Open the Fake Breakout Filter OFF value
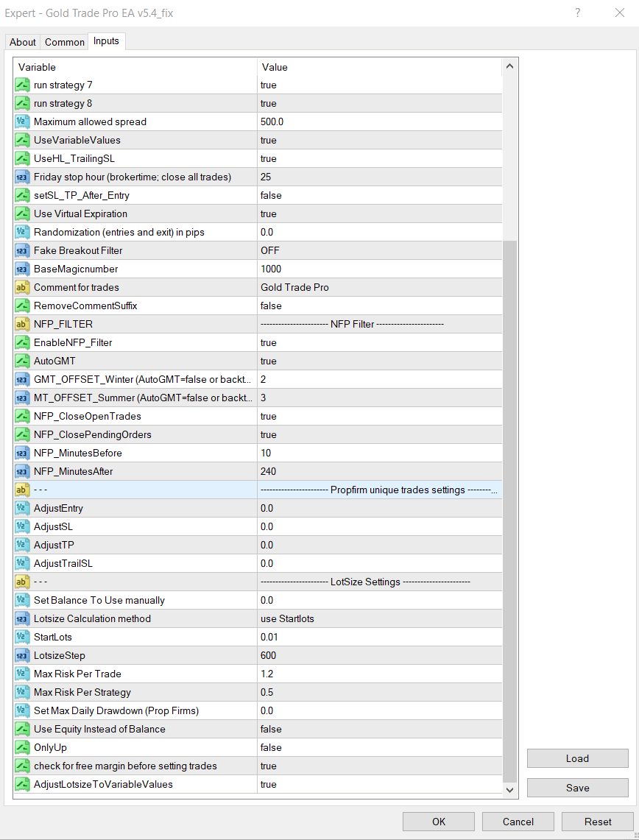The height and width of the screenshot is (840, 639). click(379, 250)
